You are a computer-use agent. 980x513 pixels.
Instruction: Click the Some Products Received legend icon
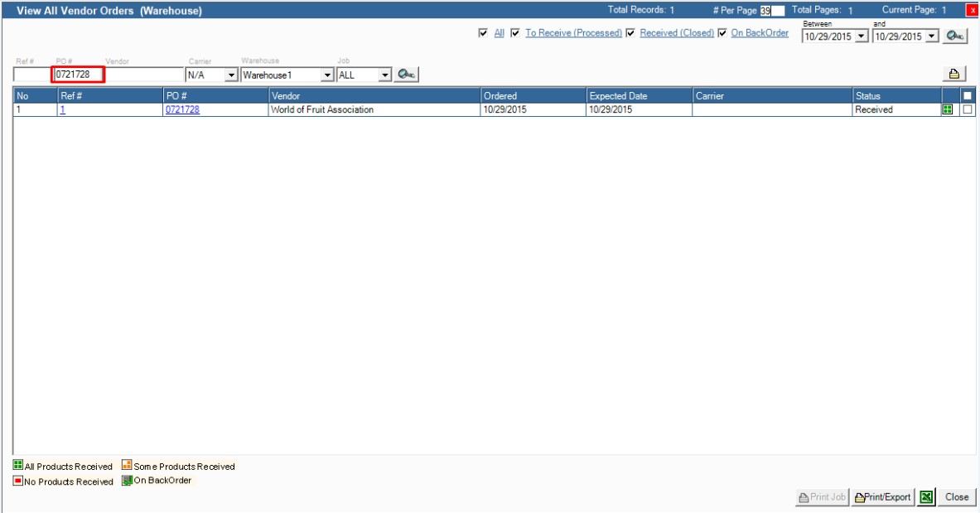click(128, 467)
